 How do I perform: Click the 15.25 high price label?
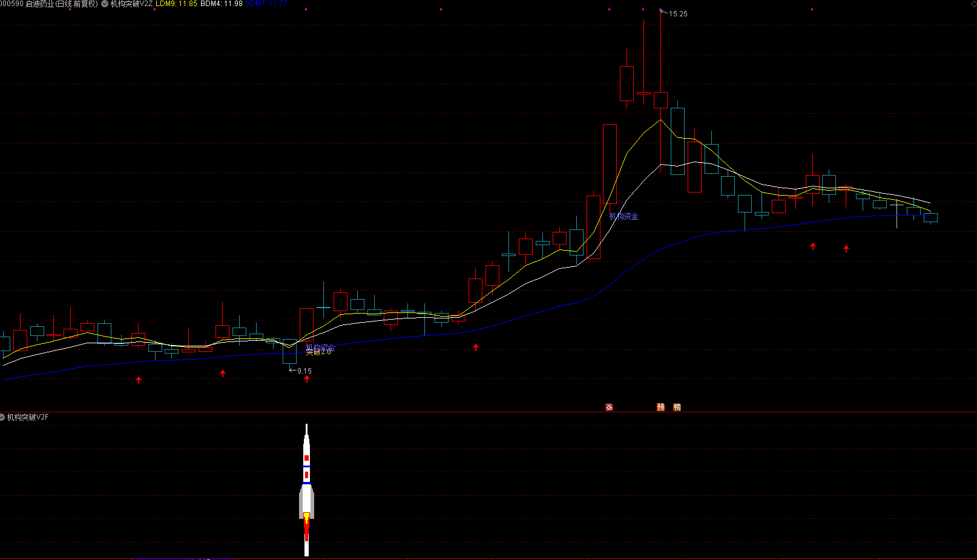(x=678, y=14)
